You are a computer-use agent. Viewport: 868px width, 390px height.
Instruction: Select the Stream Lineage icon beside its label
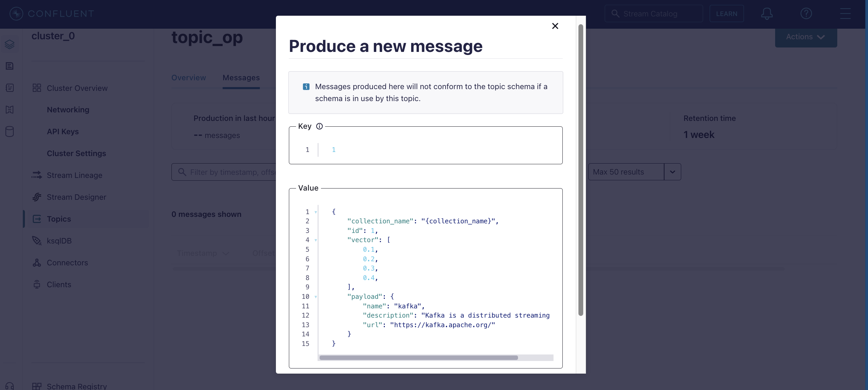[x=37, y=175]
